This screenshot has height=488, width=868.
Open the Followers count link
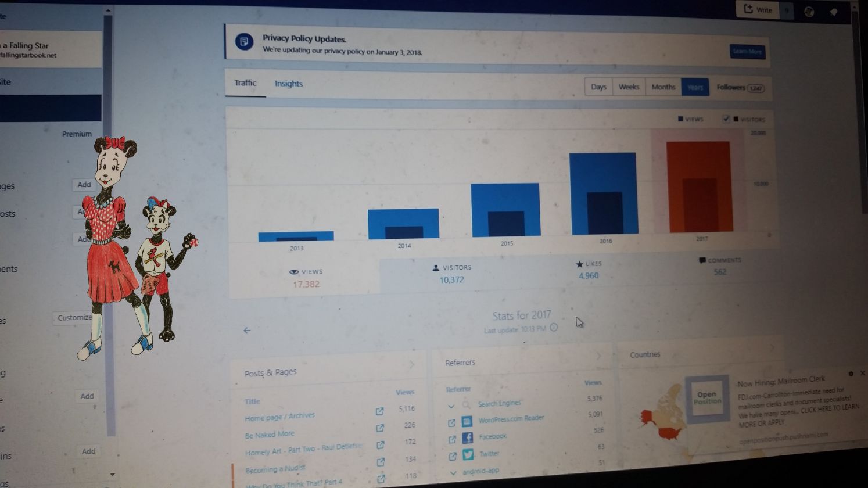coord(740,88)
